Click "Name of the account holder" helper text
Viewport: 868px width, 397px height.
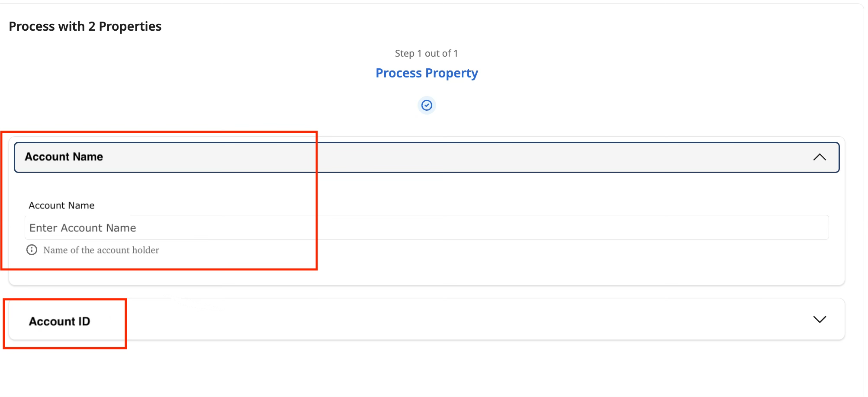tap(101, 250)
